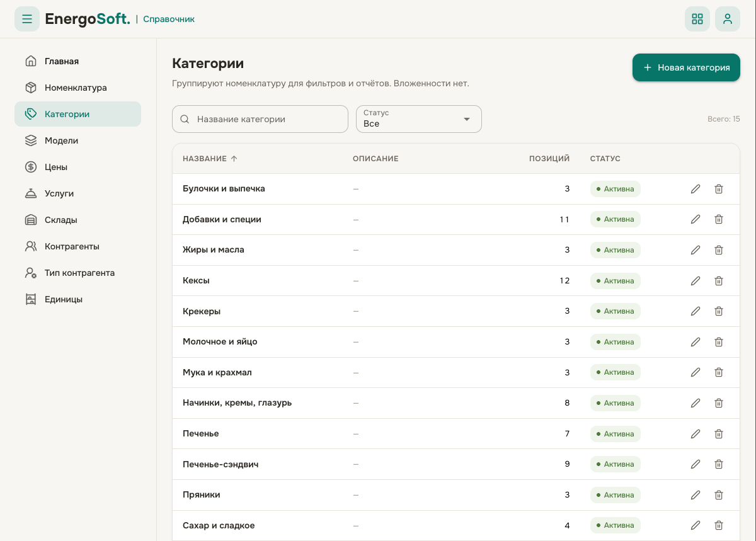The height and width of the screenshot is (541, 756).
Task: Open the apps grid icon
Action: click(x=697, y=19)
